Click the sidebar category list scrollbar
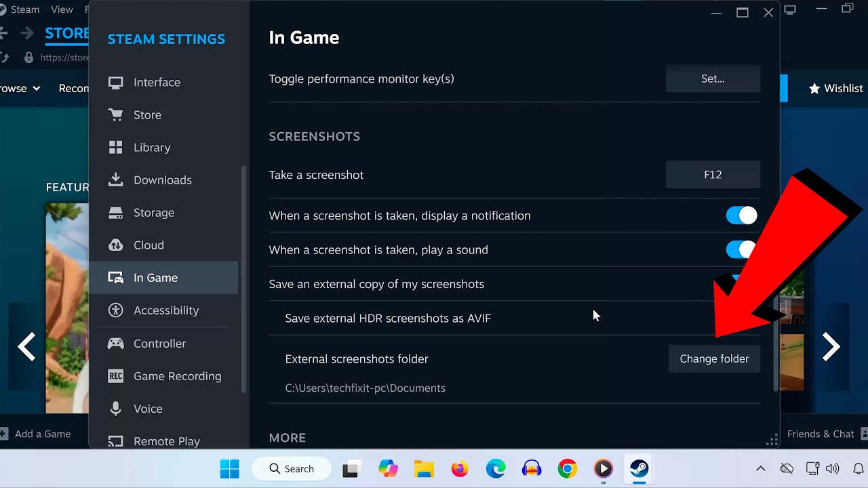 243,278
